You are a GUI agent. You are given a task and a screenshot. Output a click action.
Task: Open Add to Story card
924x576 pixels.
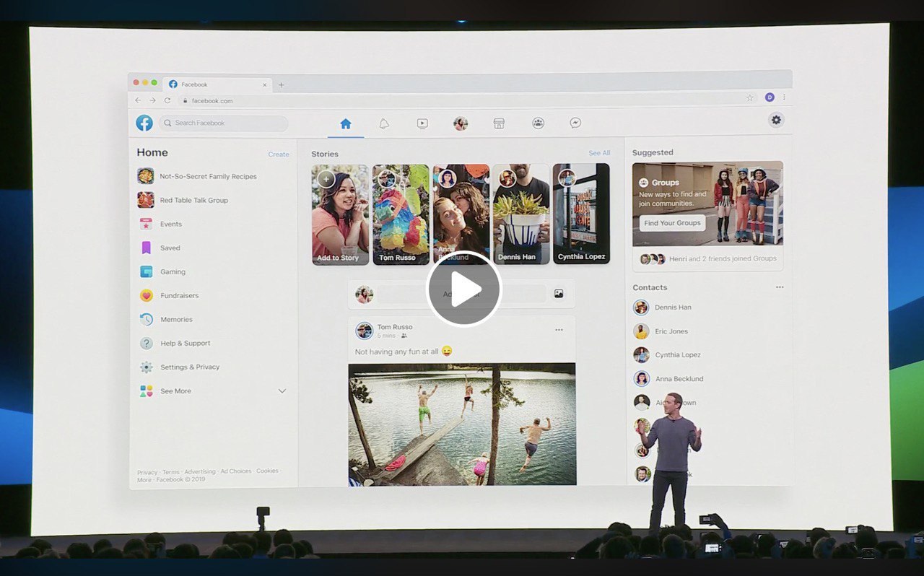point(340,214)
